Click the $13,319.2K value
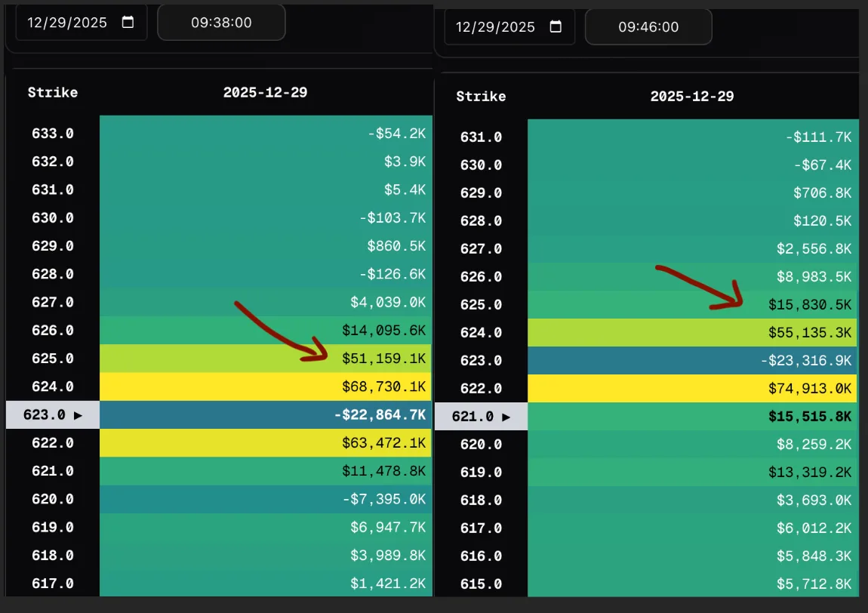Screen dimensions: 868x613 pos(810,473)
